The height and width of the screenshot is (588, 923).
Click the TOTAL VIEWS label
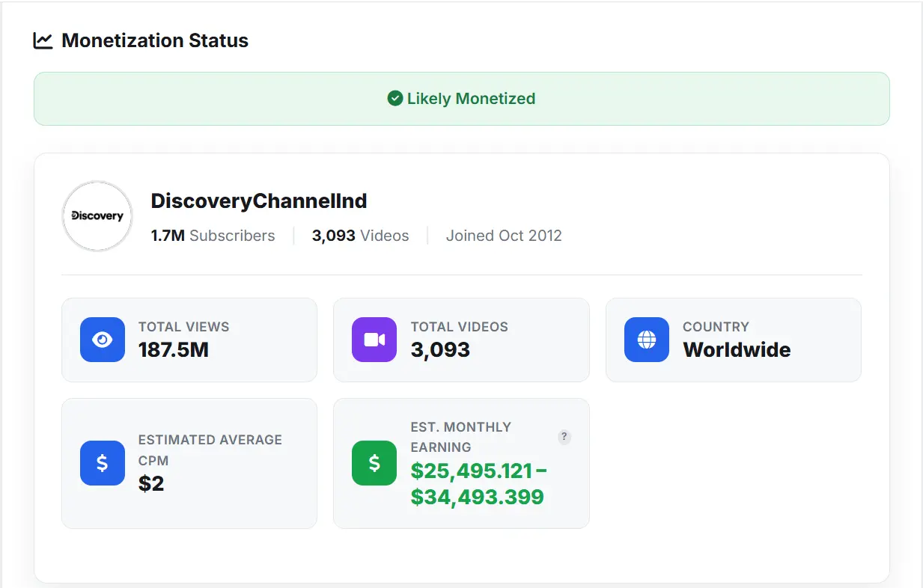pyautogui.click(x=184, y=327)
